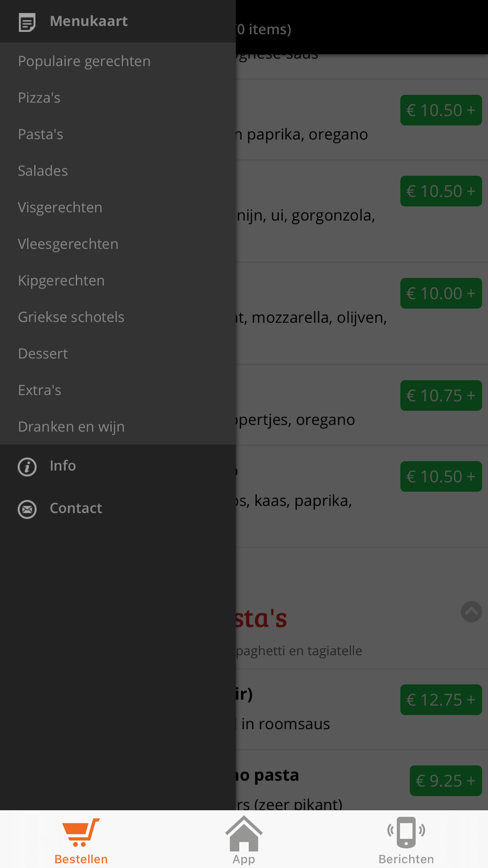Add the € 12.75 pasta to order
Screen dimensions: 488x868
pyautogui.click(x=441, y=700)
